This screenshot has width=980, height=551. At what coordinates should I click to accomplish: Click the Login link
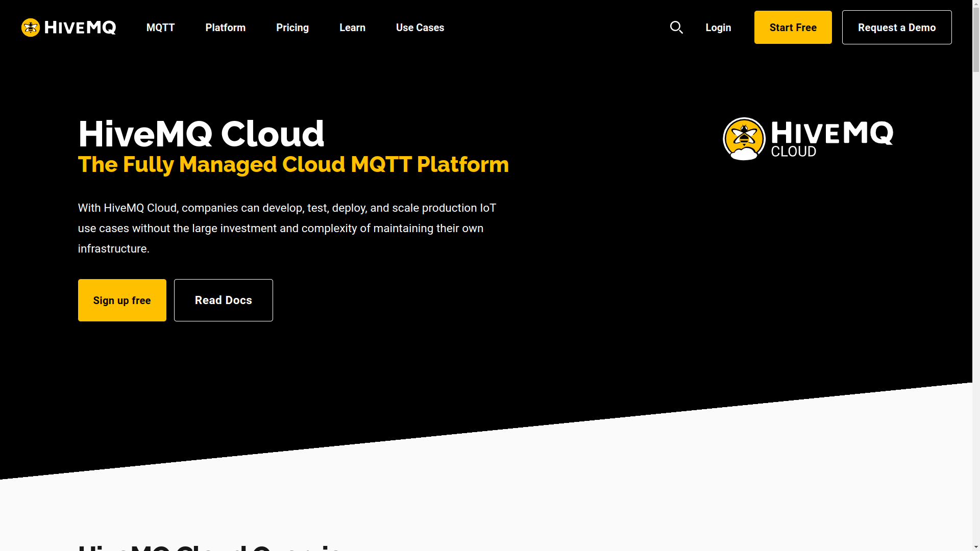[x=718, y=28]
